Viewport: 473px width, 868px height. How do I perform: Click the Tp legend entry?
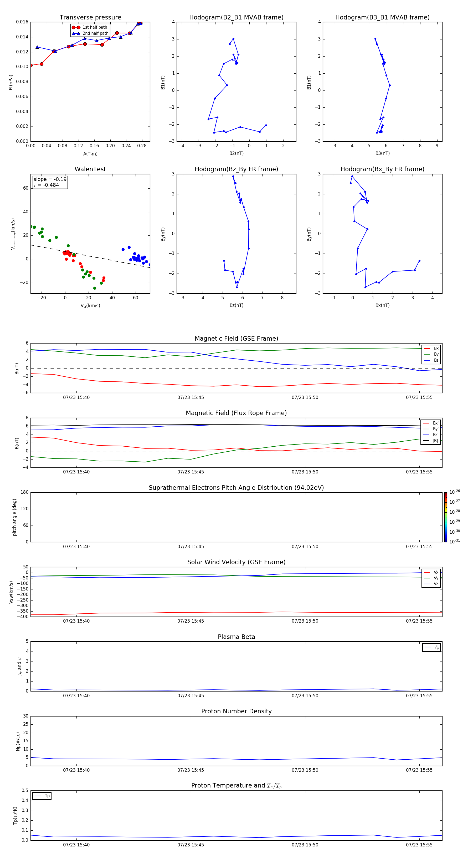(42, 796)
